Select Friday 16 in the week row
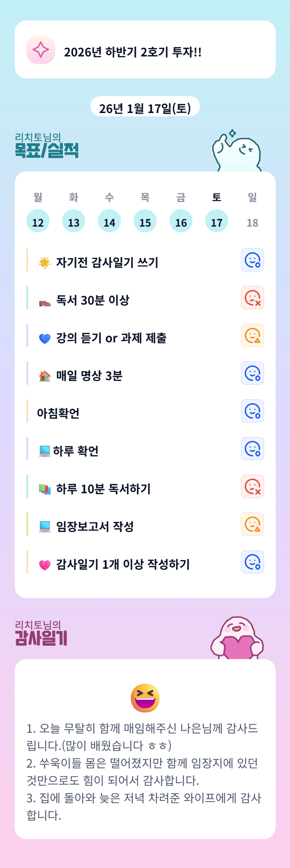Image resolution: width=290 pixels, height=868 pixels. [181, 221]
